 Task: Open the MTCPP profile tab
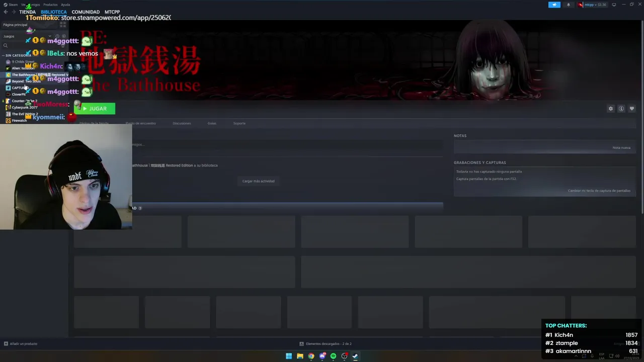click(112, 12)
